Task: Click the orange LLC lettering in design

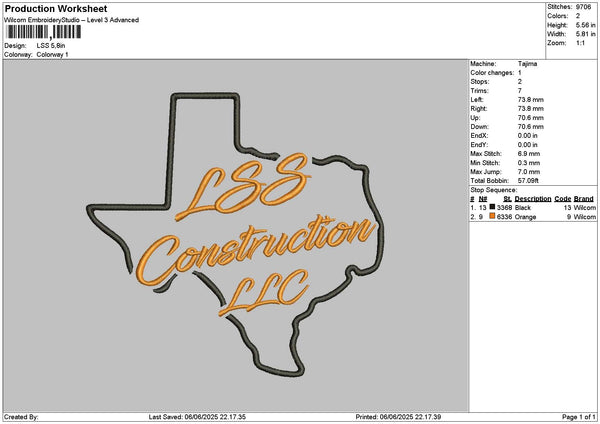Action: (263, 293)
